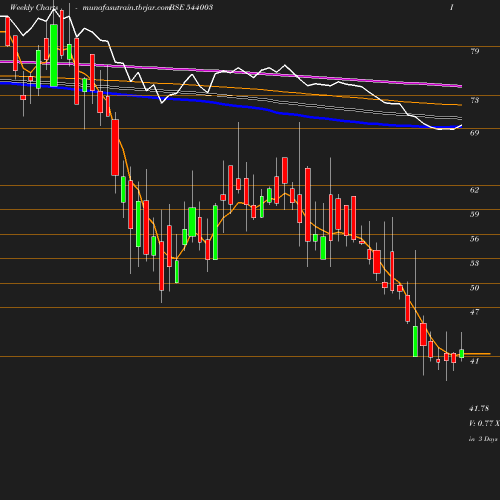Click the 62 price axis label
The height and width of the screenshot is (500, 500).
pos(475,190)
